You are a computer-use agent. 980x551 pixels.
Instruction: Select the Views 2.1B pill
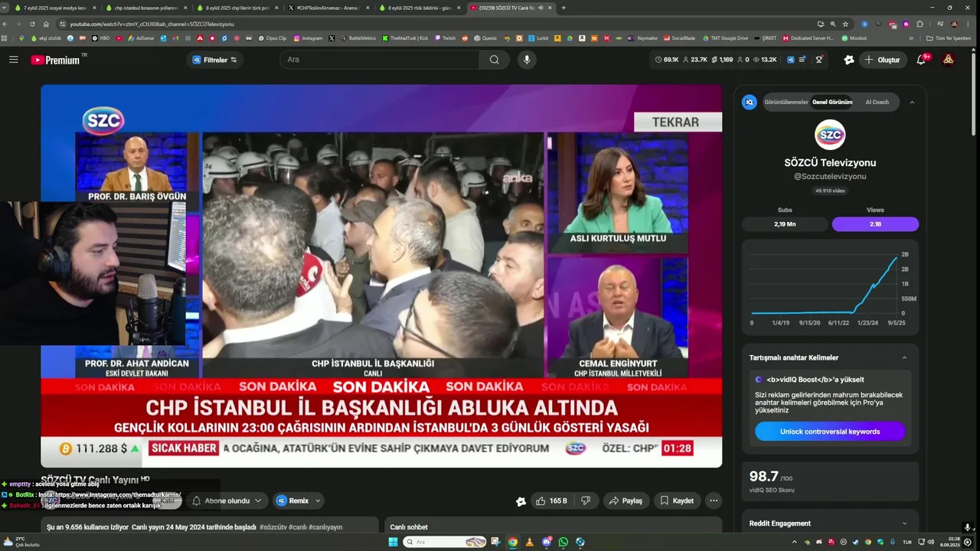pos(875,224)
